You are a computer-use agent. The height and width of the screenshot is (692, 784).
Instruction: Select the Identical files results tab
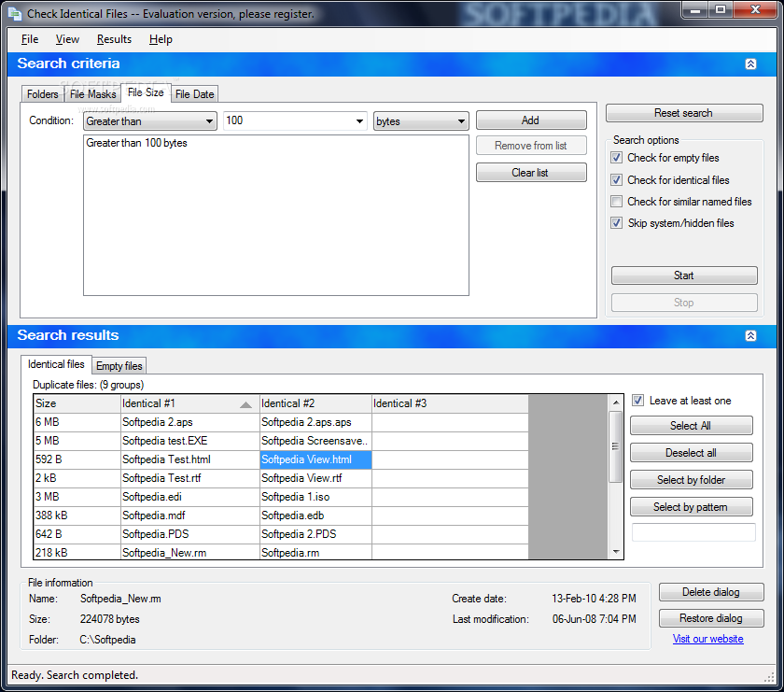[56, 364]
